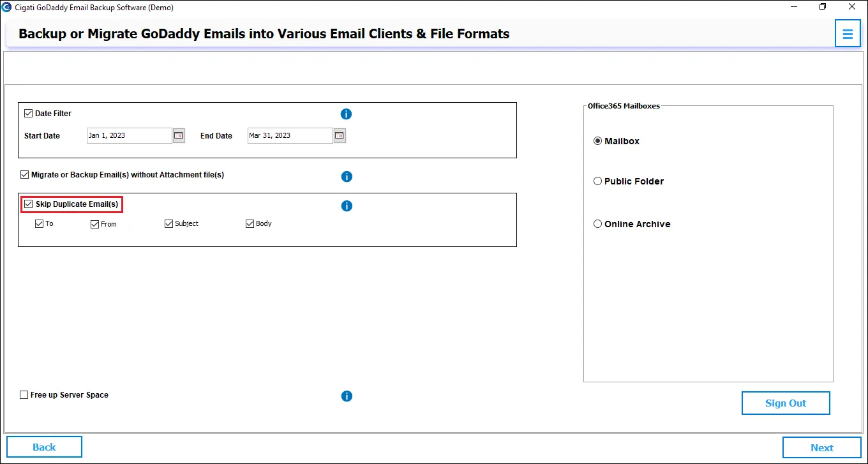Image resolution: width=868 pixels, height=464 pixels.
Task: Uncheck Skip Duplicate Email(s) checkbox
Action: coord(28,204)
